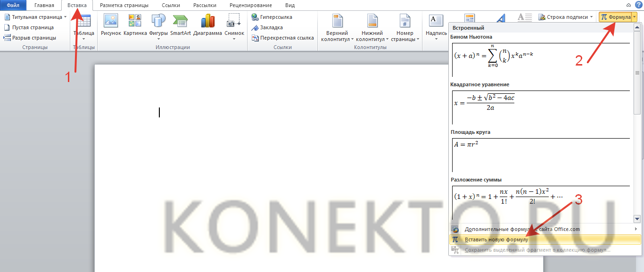
Task: Add a bookmark via Закладка
Action: point(267,27)
